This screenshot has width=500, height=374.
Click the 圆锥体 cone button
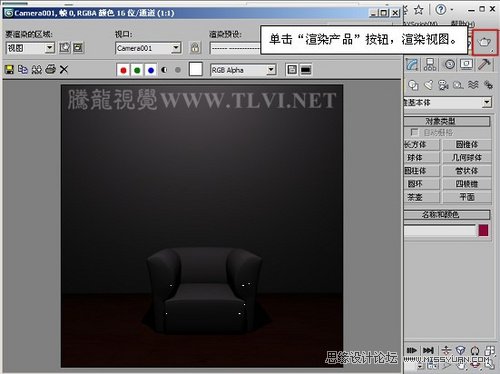pos(467,144)
